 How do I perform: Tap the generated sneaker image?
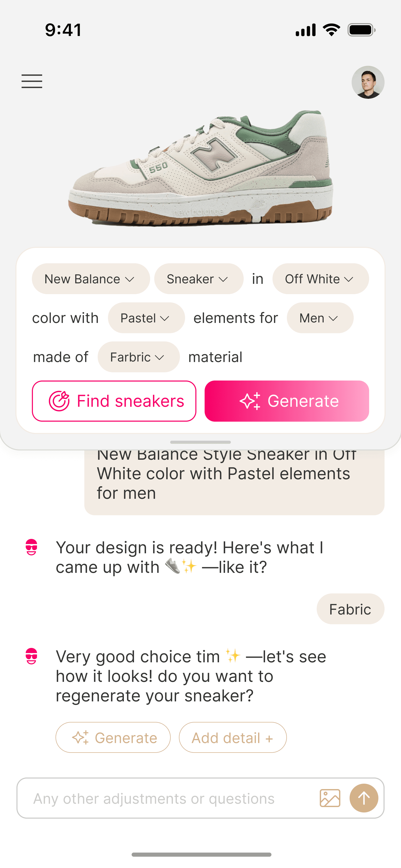(x=200, y=168)
